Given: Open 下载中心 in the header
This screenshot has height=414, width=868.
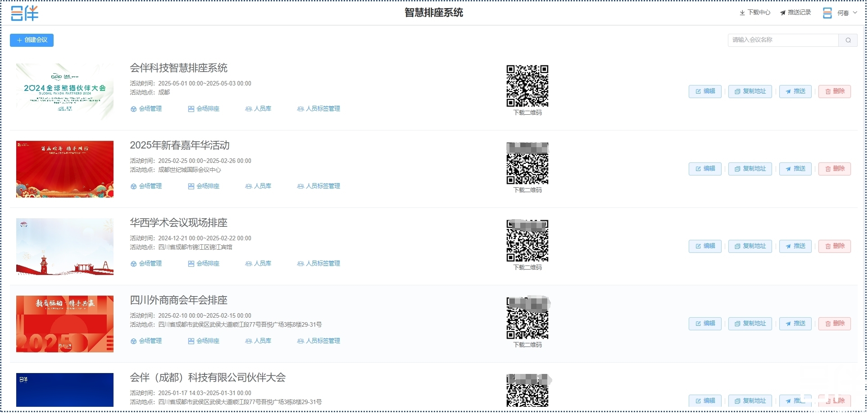Looking at the screenshot, I should pos(755,13).
